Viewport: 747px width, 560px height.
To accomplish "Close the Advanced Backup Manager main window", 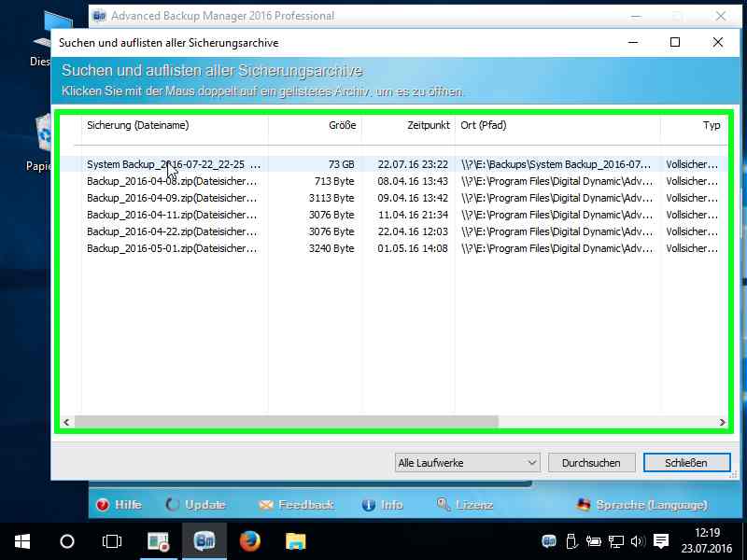I will [x=721, y=16].
